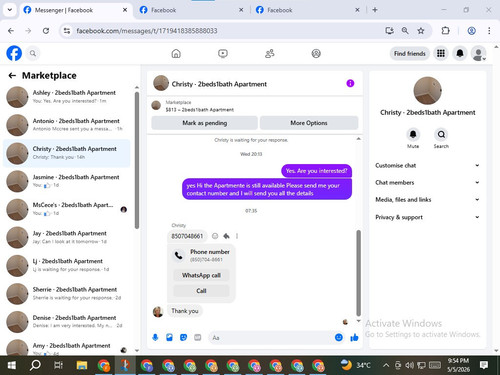This screenshot has width=500, height=375.
Task: Open Jay 2beds1bath Apartment conversation
Action: tap(67, 237)
